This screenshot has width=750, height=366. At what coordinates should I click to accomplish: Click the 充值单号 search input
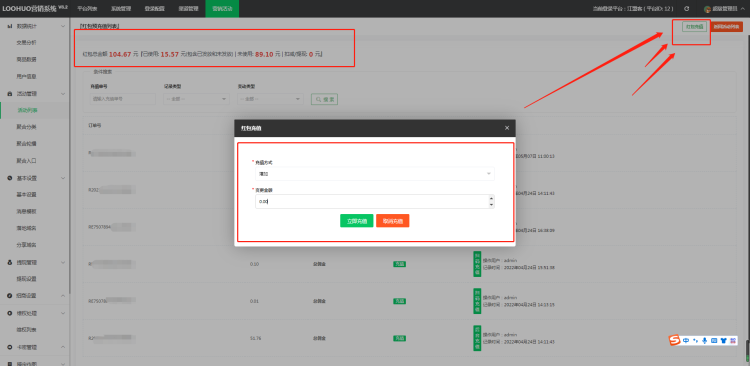click(122, 99)
